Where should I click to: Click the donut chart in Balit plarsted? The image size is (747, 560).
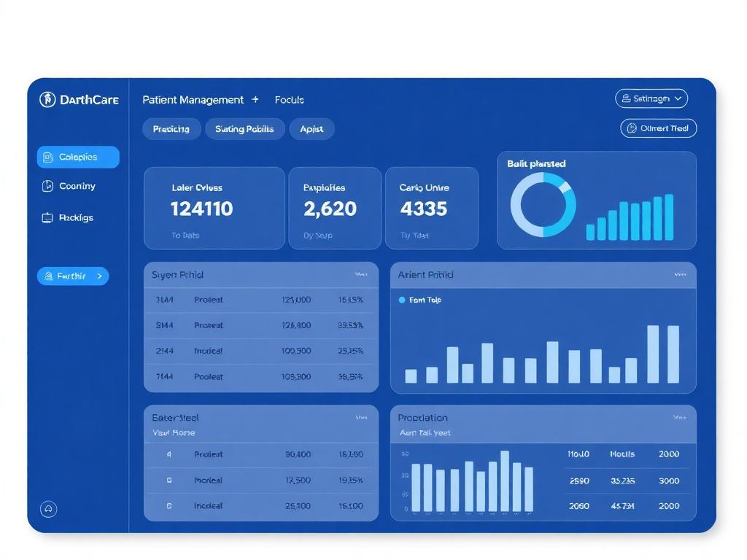pyautogui.click(x=543, y=205)
